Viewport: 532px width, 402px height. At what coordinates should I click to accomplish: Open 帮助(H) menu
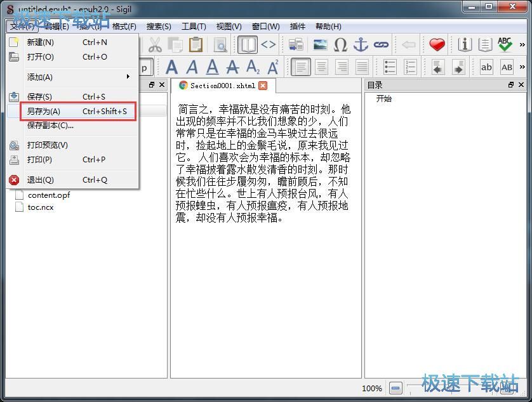(328, 27)
